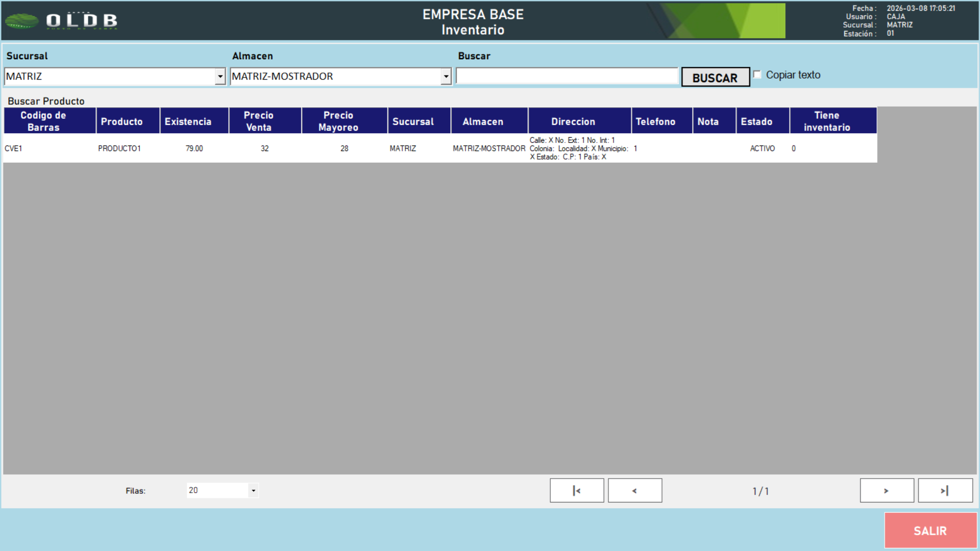Screen dimensions: 980x551
Task: Jump to last page of results
Action: [945, 490]
